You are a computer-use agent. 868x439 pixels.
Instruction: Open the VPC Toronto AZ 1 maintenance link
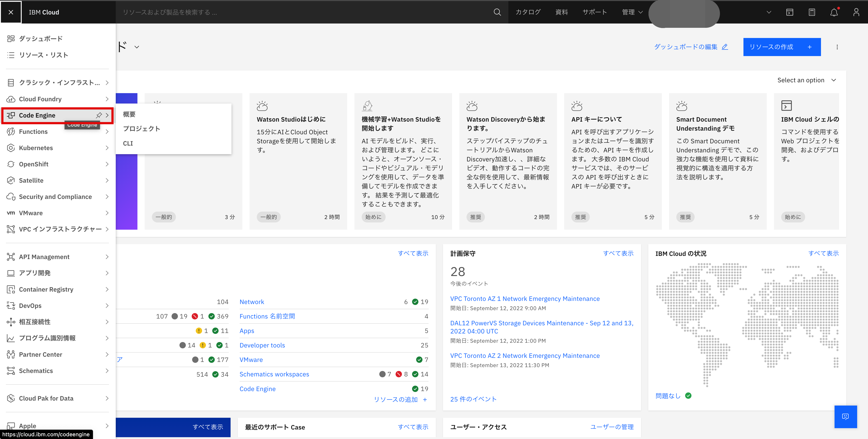click(x=525, y=299)
